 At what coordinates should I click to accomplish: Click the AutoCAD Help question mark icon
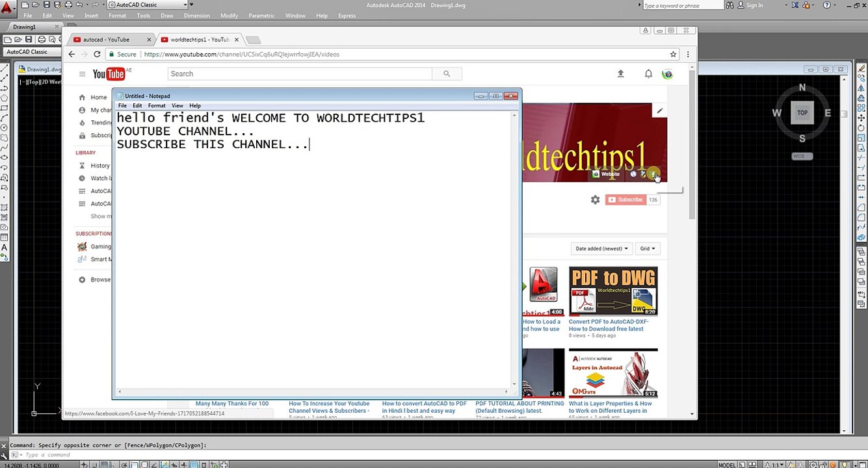(x=827, y=5)
